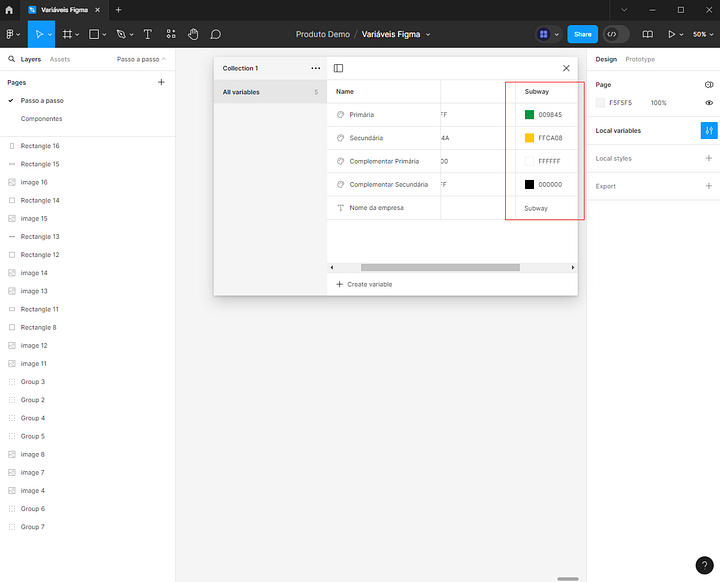Select the Comment tool
Screen dimensions: 720x582
[215, 34]
